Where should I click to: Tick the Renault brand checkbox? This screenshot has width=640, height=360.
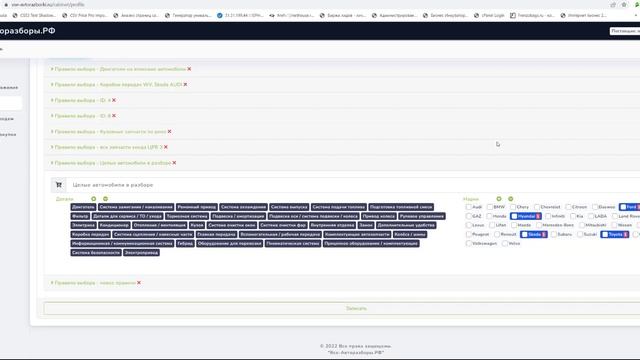point(497,234)
